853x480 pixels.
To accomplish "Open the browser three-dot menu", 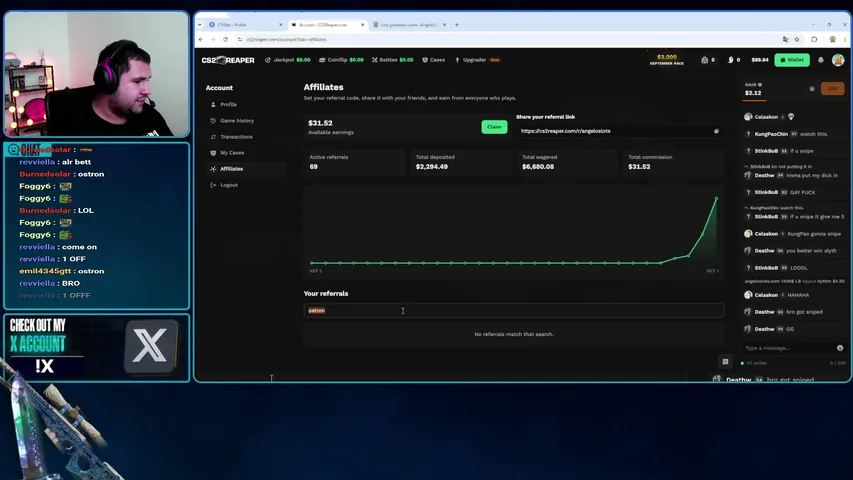I will coord(845,39).
